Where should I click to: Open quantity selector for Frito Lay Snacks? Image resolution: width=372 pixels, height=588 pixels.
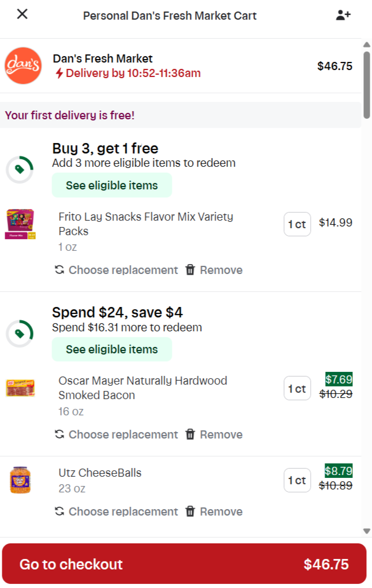[x=297, y=224]
